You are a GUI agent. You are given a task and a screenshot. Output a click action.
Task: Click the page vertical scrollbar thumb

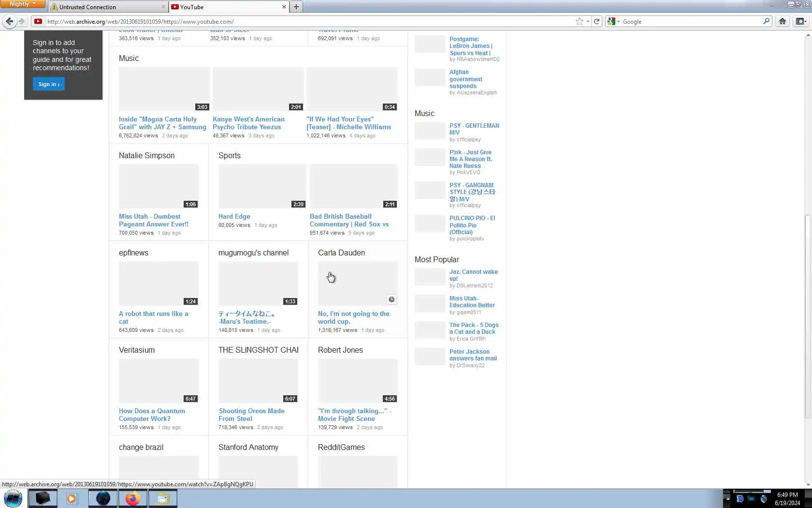pyautogui.click(x=808, y=316)
